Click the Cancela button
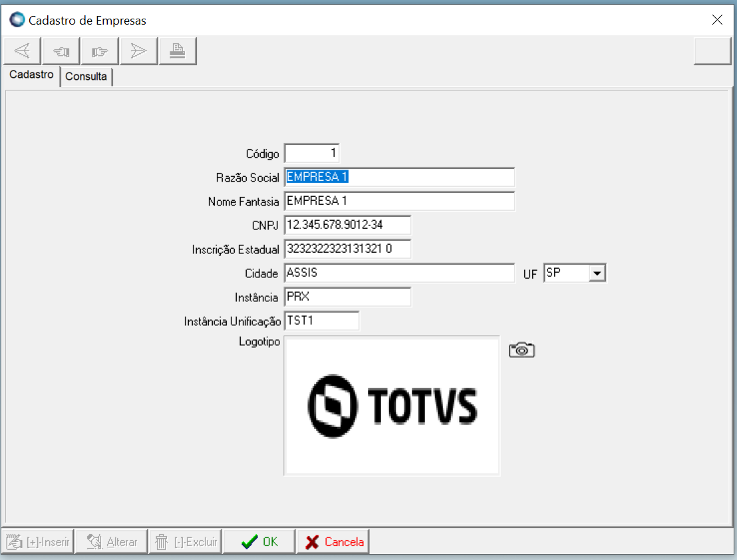 coord(333,541)
